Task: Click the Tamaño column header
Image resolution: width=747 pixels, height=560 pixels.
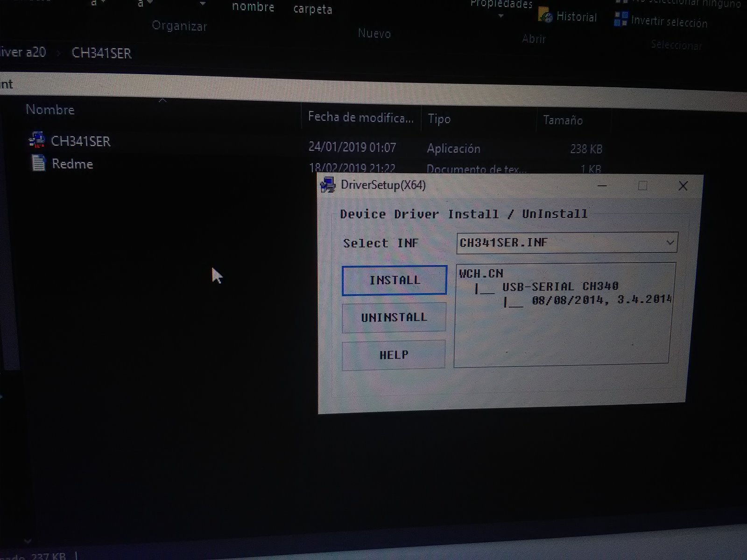Action: pyautogui.click(x=563, y=120)
